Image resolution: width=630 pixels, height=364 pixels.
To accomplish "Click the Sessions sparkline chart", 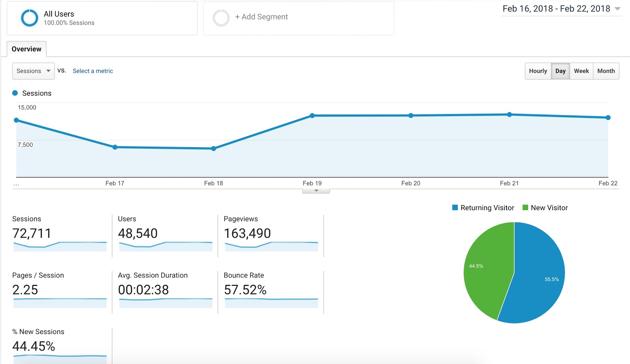I will (60, 246).
